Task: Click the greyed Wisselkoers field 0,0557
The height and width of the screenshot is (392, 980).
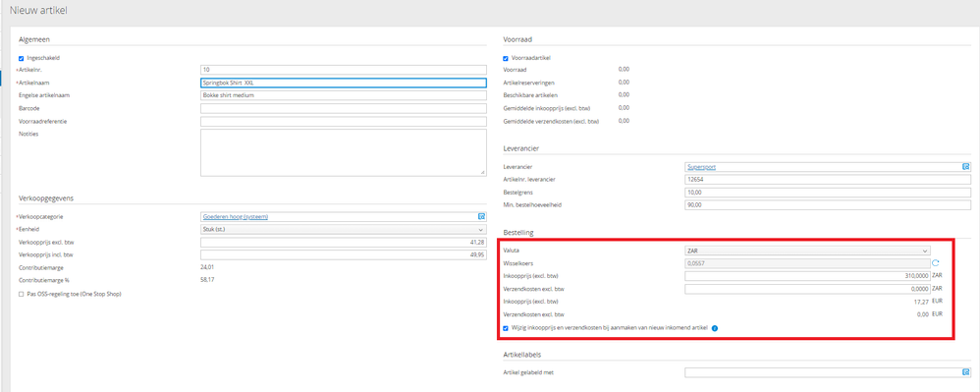Action: coord(807,263)
